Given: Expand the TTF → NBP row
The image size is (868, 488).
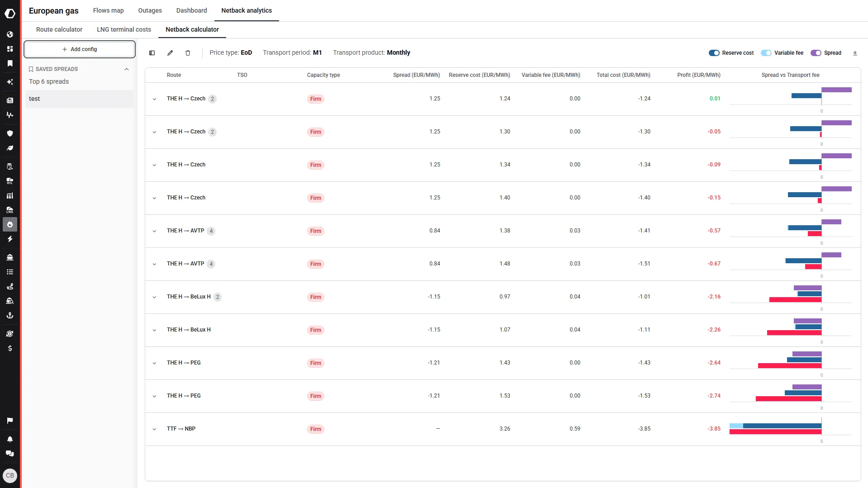Looking at the screenshot, I should click(155, 429).
